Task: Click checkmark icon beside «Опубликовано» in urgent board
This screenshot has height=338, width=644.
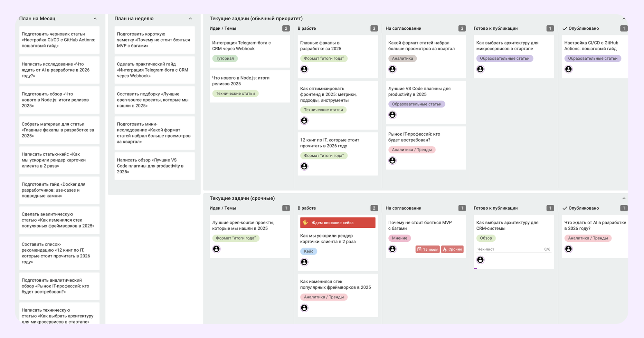Action: pos(564,208)
